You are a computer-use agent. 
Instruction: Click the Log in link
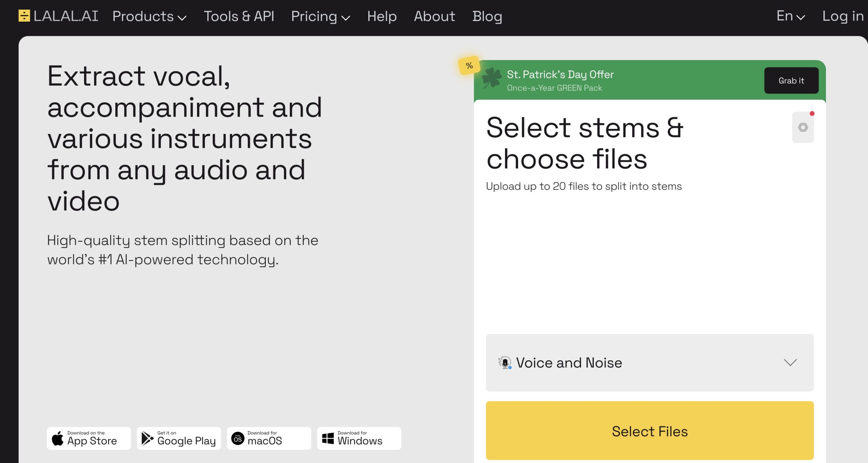point(843,16)
